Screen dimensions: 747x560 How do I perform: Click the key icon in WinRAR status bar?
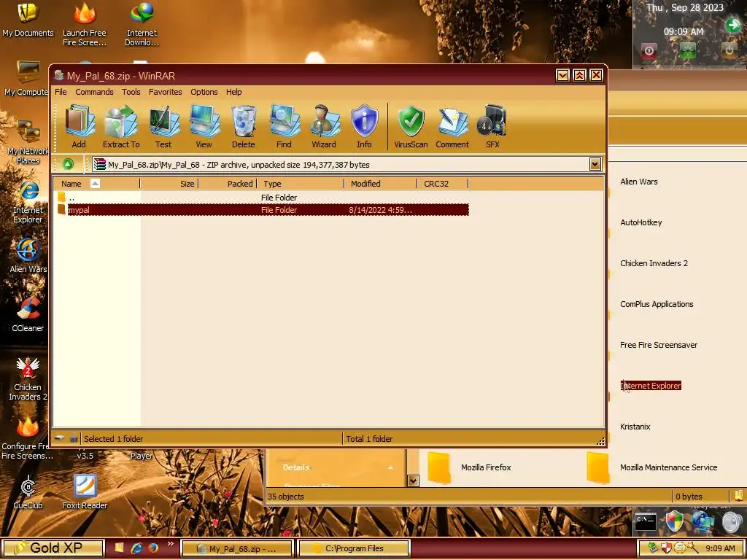click(74, 438)
